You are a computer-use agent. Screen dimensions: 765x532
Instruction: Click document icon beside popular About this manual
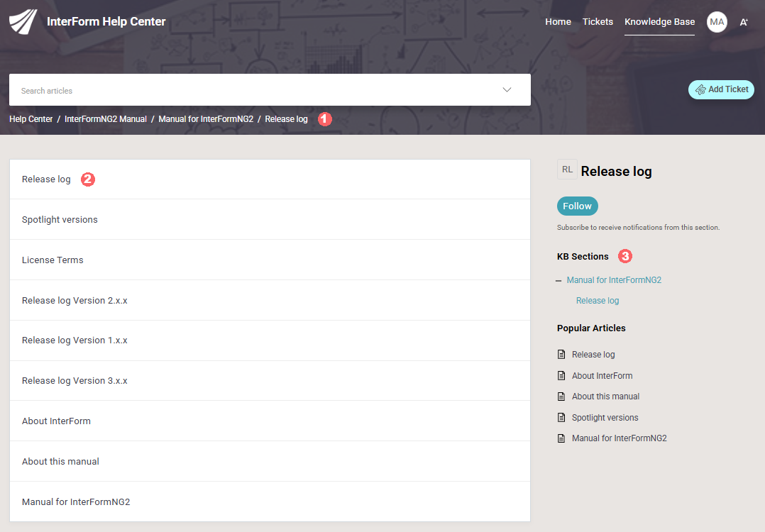(561, 397)
